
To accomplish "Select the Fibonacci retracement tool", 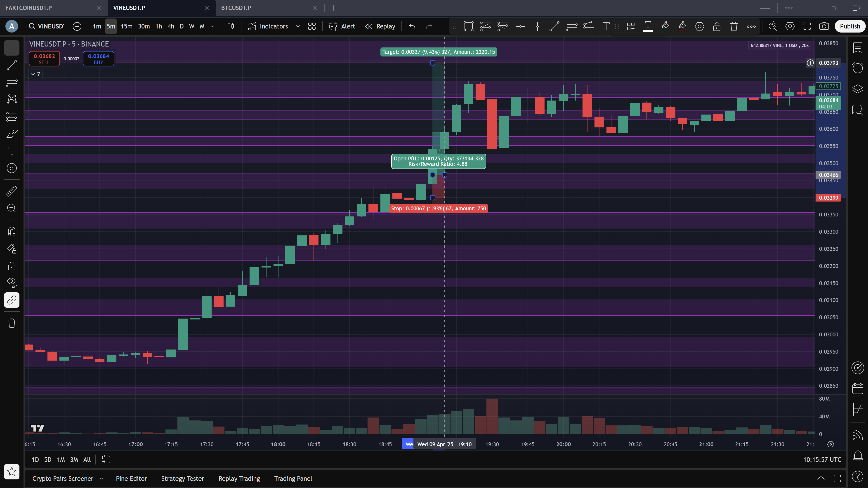I will click(12, 82).
